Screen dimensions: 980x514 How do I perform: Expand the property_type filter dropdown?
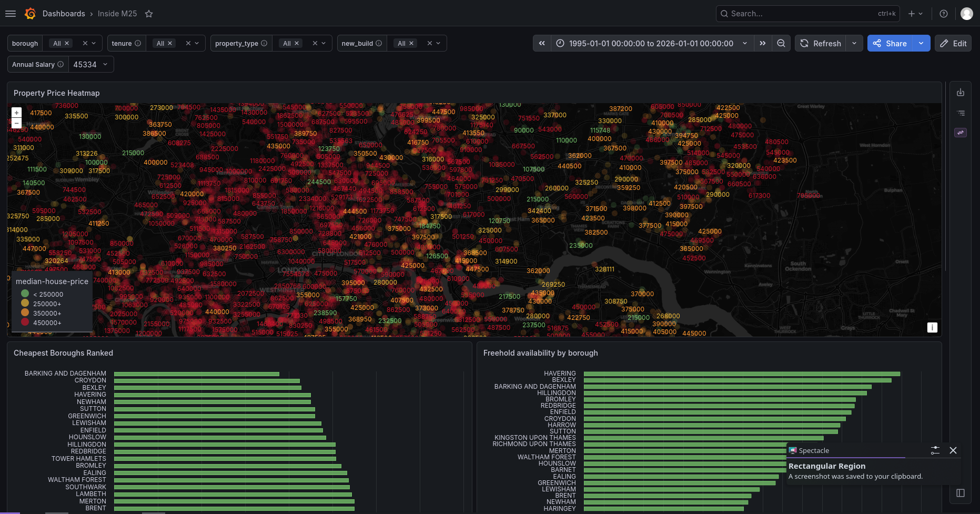tap(324, 43)
